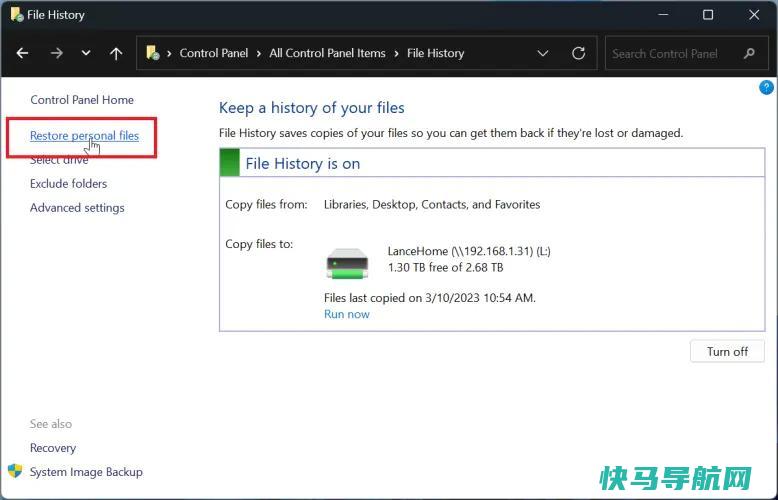
Task: Open Recovery under See also
Action: (53, 448)
